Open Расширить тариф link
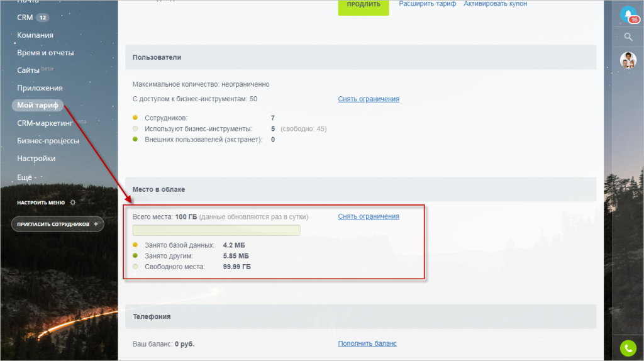Image resolution: width=644 pixels, height=361 pixels. coord(427,4)
